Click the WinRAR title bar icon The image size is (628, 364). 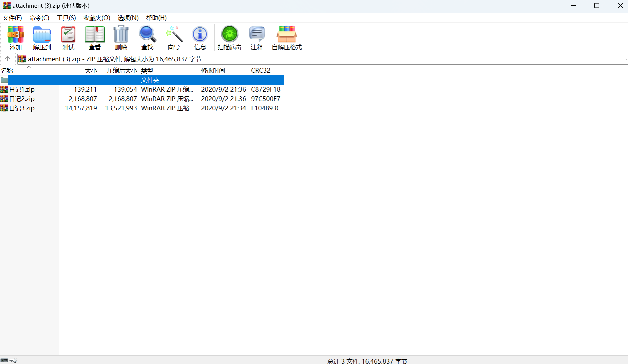7,5
